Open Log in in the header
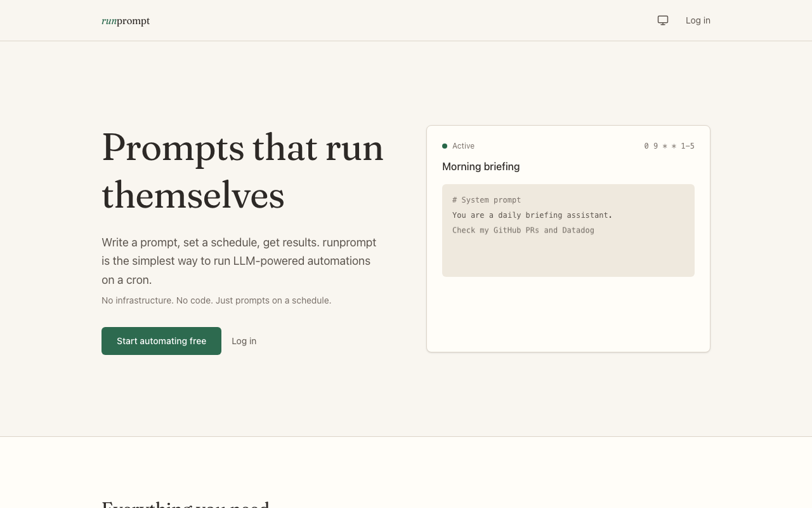This screenshot has width=812, height=508. click(698, 20)
